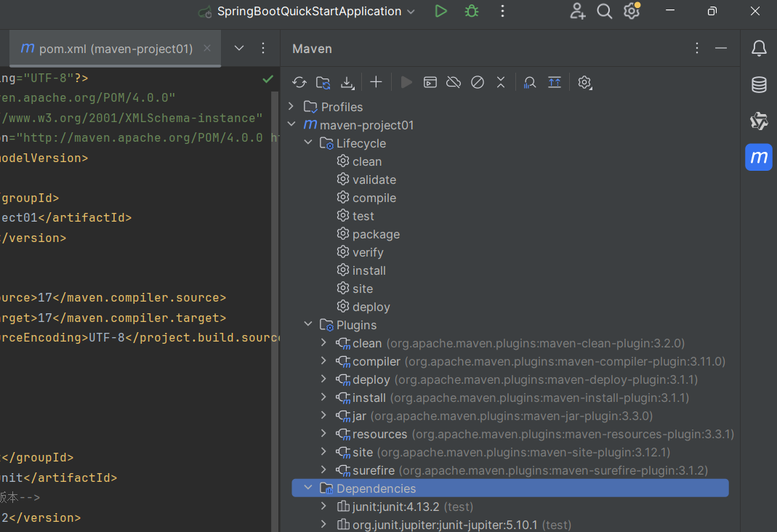Collapse the Dependencies node
777x532 pixels.
(308, 488)
